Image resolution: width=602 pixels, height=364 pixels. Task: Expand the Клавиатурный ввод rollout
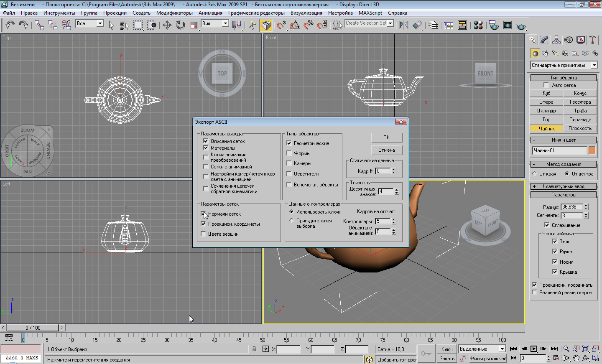563,186
